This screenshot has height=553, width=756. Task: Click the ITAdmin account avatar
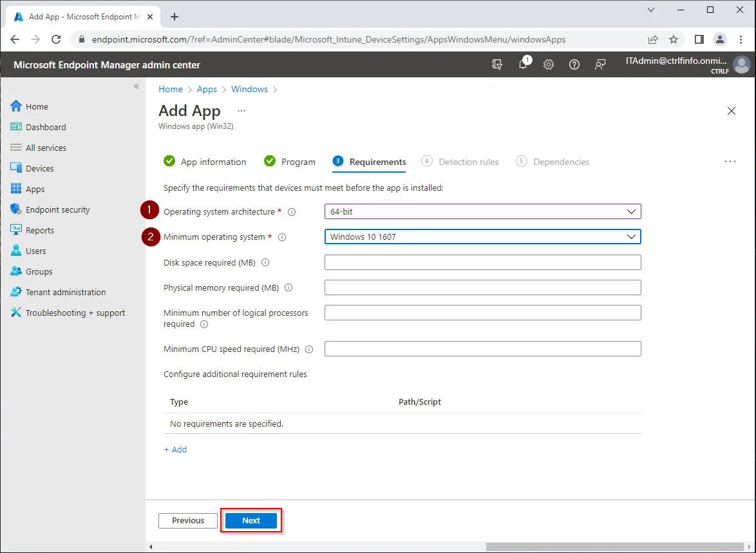(x=742, y=64)
